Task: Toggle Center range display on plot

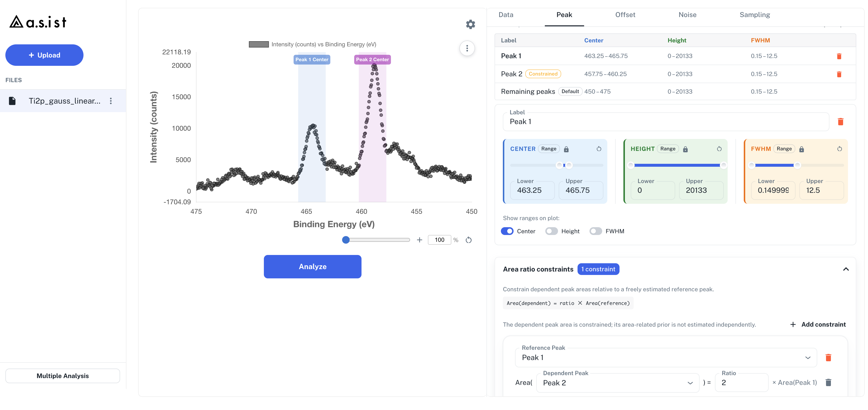Action: pyautogui.click(x=507, y=231)
